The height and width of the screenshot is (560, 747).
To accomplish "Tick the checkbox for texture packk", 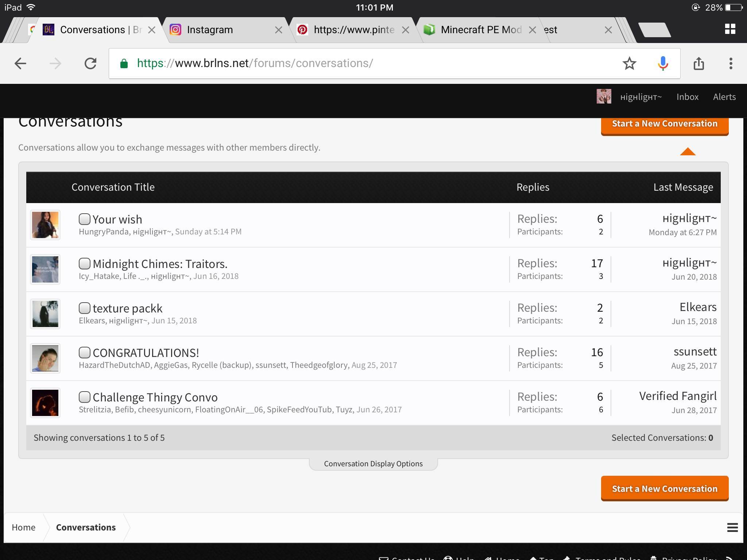I will 85,308.
